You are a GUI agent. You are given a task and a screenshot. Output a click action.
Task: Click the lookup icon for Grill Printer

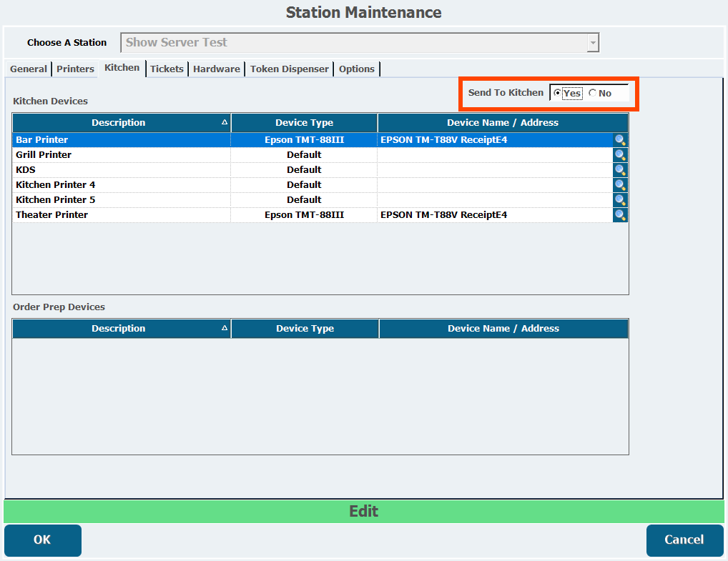620,155
